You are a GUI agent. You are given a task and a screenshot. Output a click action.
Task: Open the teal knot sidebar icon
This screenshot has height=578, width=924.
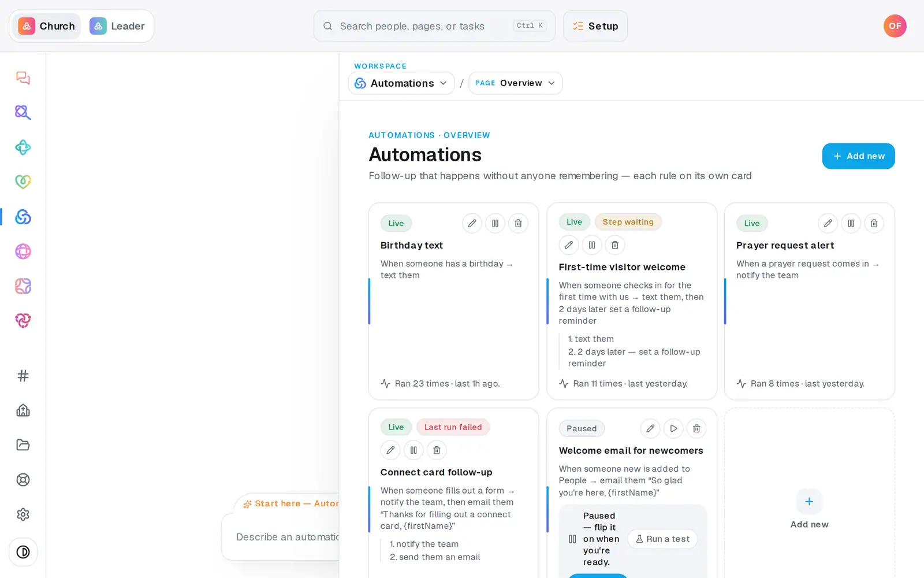coord(23,147)
